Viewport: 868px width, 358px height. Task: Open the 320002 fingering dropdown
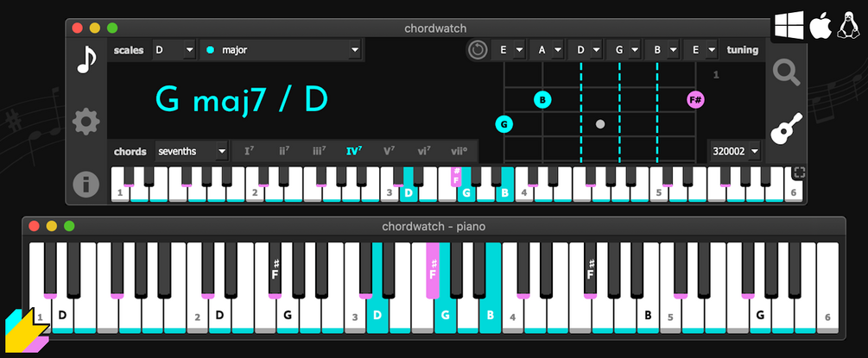[x=735, y=151]
